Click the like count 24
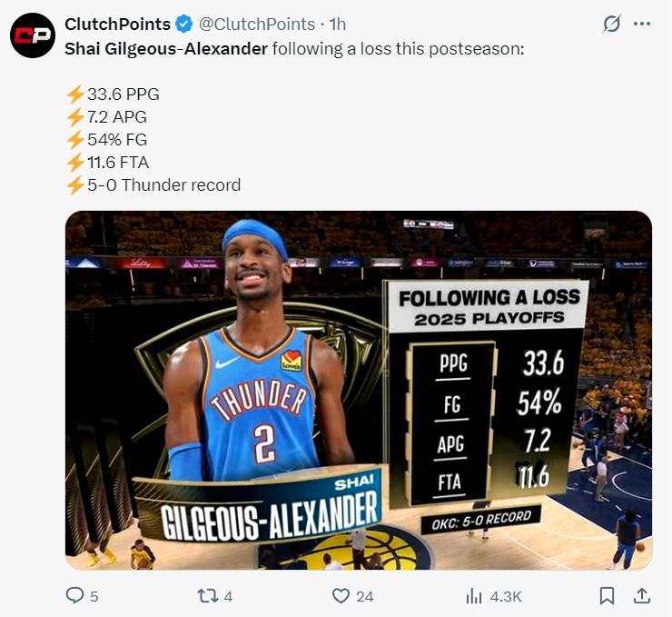Screen dimensions: 672x617 pos(364,597)
